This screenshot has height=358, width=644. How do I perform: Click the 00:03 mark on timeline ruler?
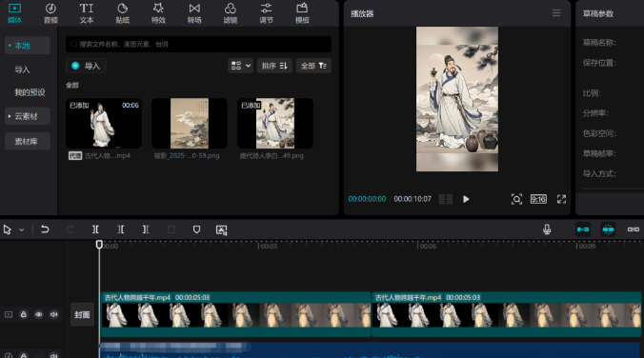click(x=269, y=246)
